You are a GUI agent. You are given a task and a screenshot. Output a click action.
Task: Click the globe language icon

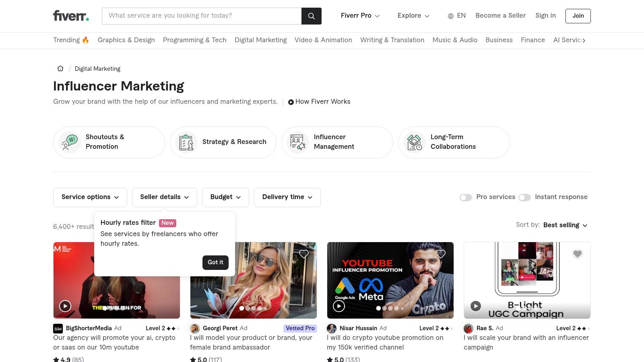pos(450,16)
